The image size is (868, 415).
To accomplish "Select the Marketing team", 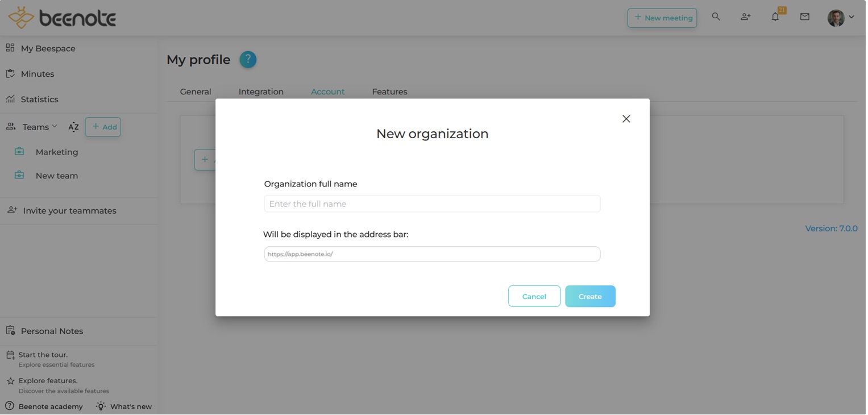I will point(57,152).
